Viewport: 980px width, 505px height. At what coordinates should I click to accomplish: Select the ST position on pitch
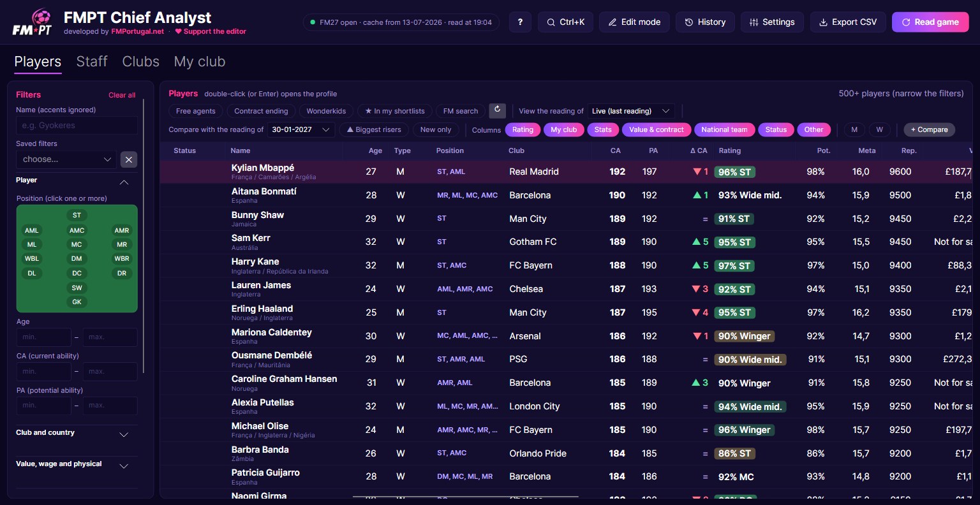coord(77,215)
